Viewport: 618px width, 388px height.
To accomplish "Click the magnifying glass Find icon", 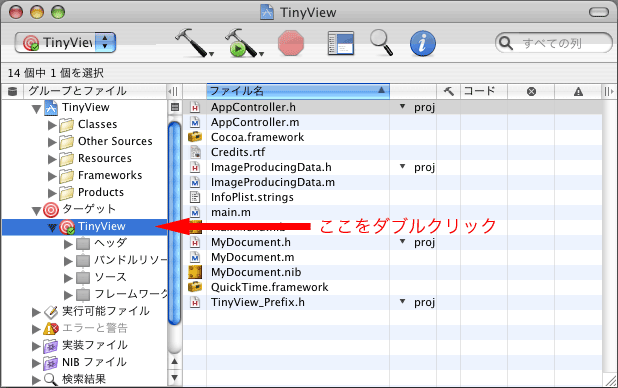I will click(x=381, y=43).
